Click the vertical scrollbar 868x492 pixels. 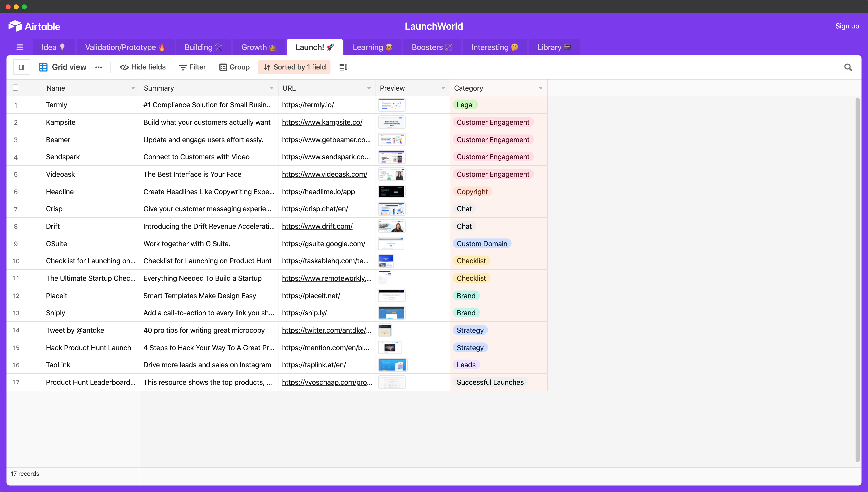[857, 280]
